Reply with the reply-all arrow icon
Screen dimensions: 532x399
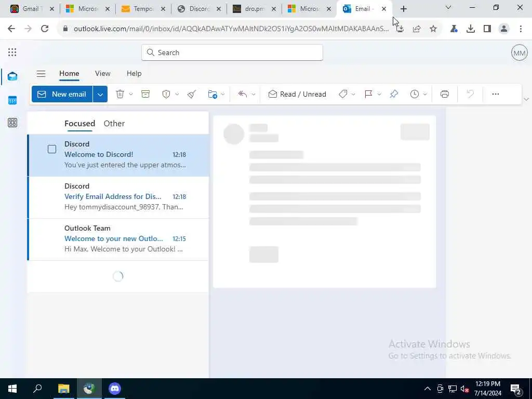[243, 94]
